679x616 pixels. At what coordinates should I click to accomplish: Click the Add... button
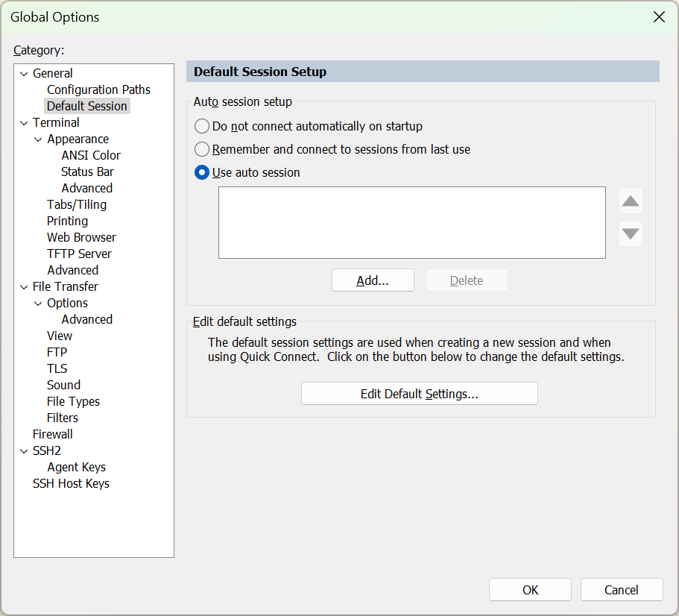373,280
